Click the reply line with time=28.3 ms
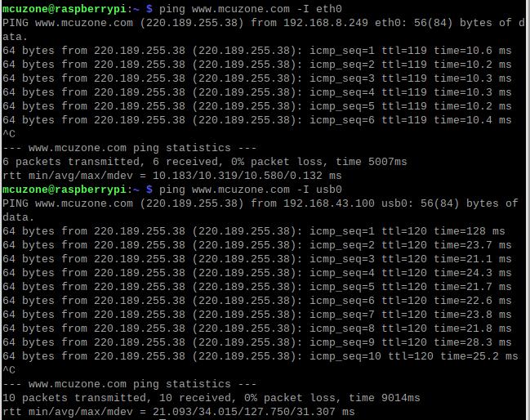The height and width of the screenshot is (420, 530). (x=257, y=342)
